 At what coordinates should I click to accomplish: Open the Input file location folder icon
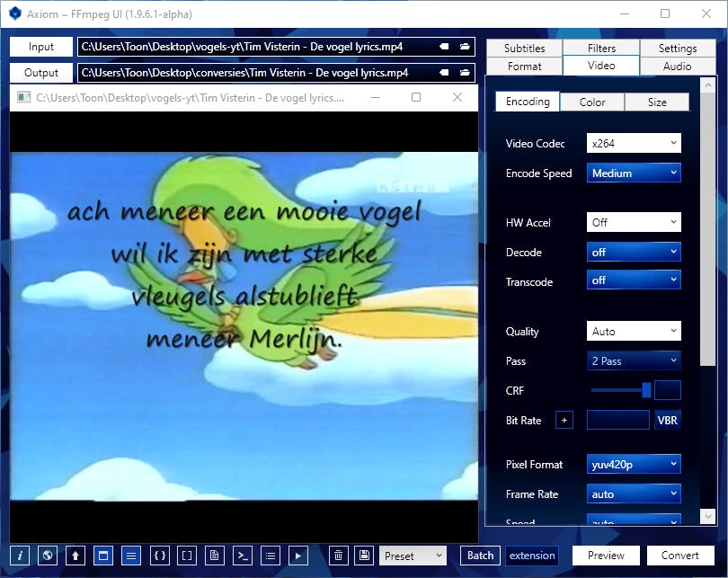pyautogui.click(x=465, y=47)
